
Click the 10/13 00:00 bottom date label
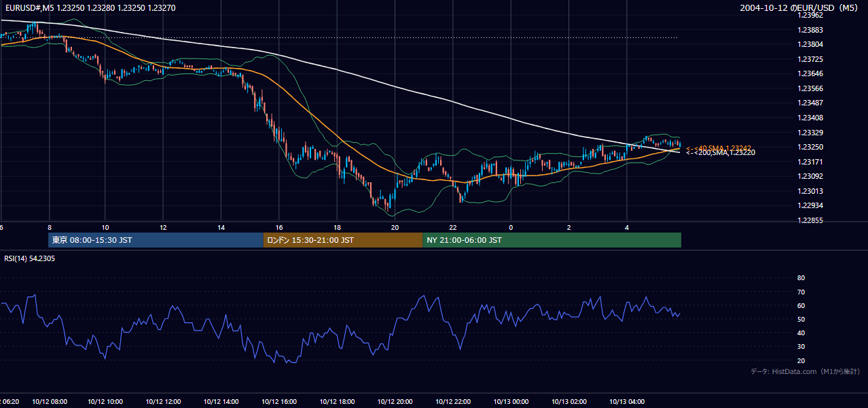click(x=511, y=402)
